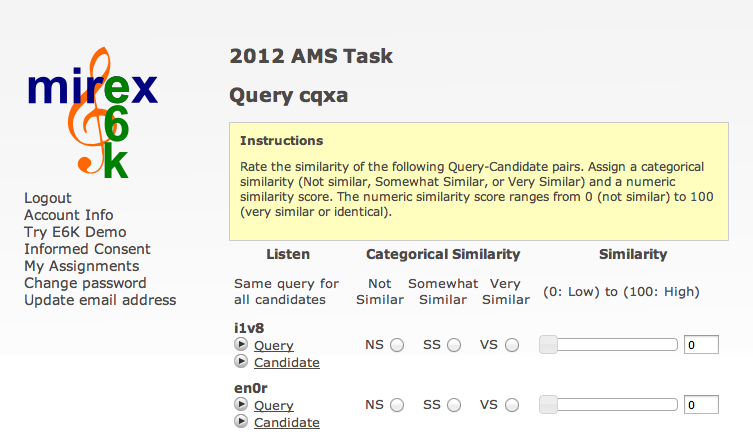Open the Logout link in sidebar
The width and height of the screenshot is (753, 438).
click(x=48, y=198)
